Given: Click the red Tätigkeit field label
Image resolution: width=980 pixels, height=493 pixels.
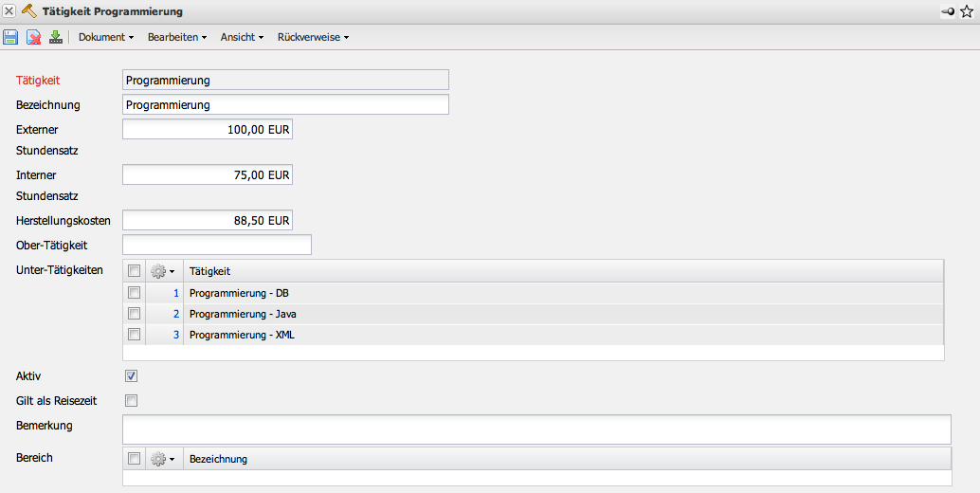Looking at the screenshot, I should (38, 80).
